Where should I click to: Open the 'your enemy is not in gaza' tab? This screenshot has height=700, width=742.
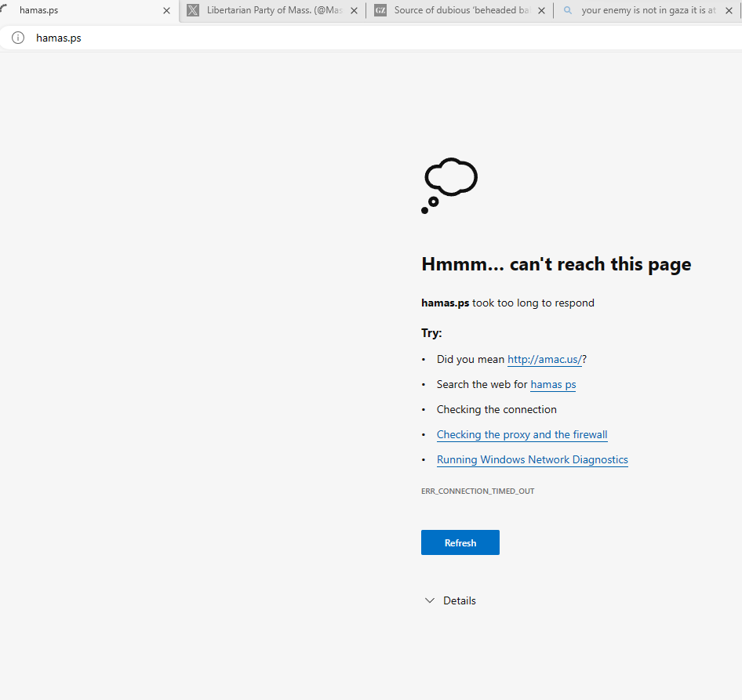pyautogui.click(x=649, y=10)
